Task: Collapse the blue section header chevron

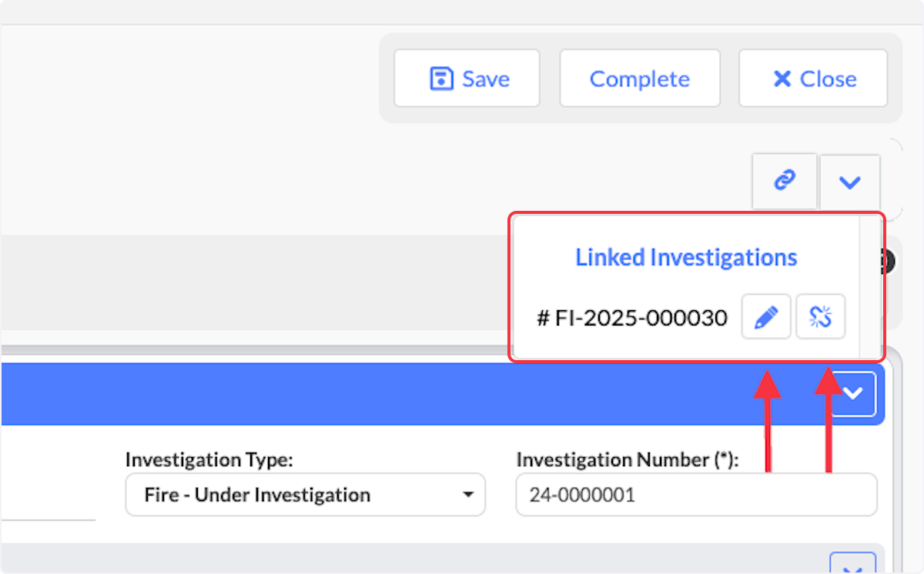Action: 853,393
